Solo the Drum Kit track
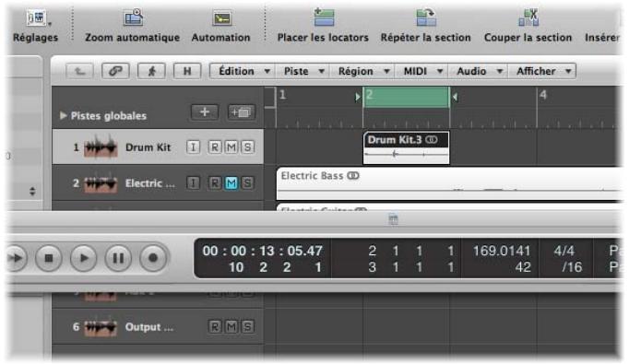This screenshot has width=629, height=364. pyautogui.click(x=247, y=147)
